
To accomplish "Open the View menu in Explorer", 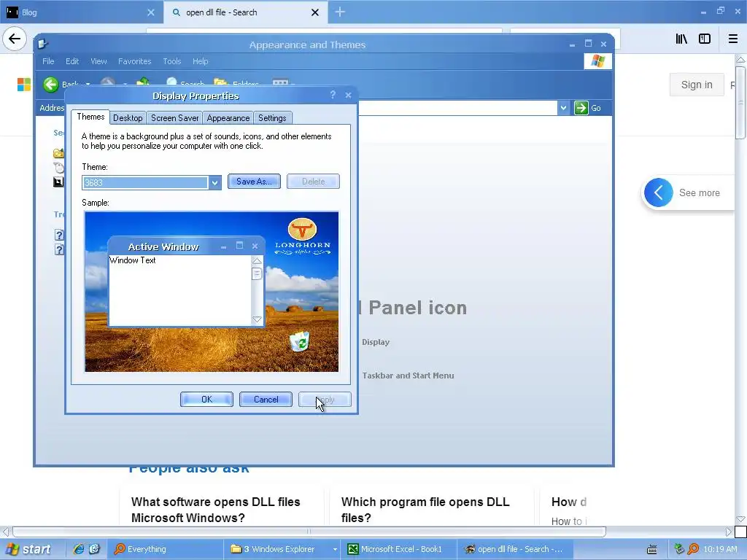I will point(98,61).
